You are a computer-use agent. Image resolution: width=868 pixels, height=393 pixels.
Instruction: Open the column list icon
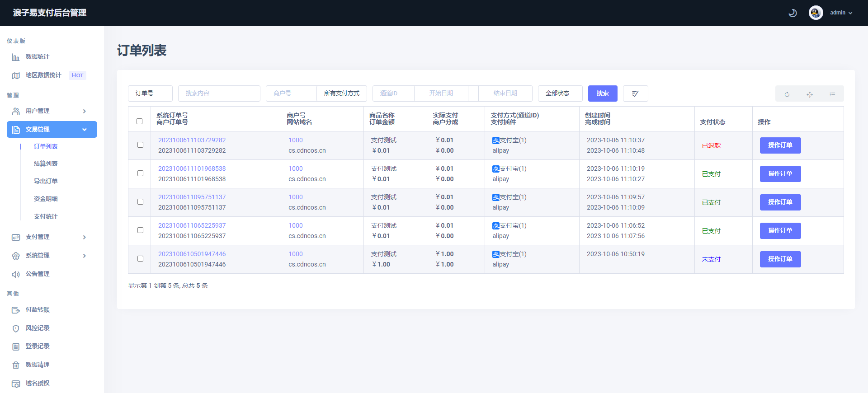832,94
